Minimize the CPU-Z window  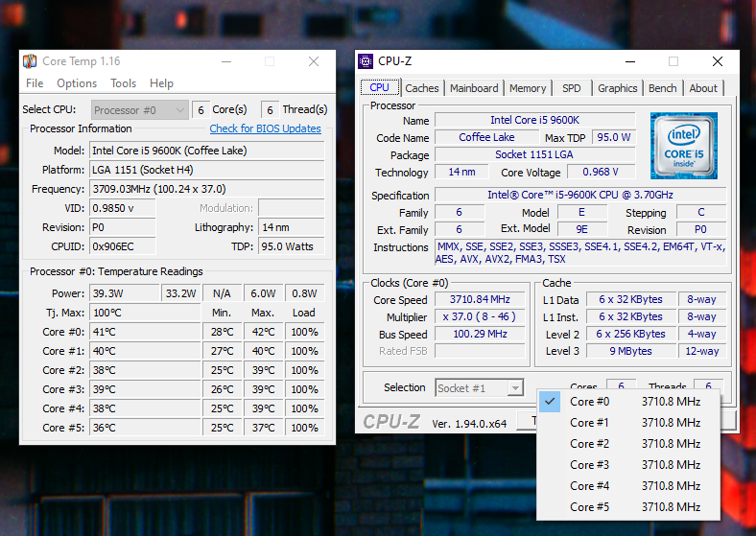click(x=630, y=61)
